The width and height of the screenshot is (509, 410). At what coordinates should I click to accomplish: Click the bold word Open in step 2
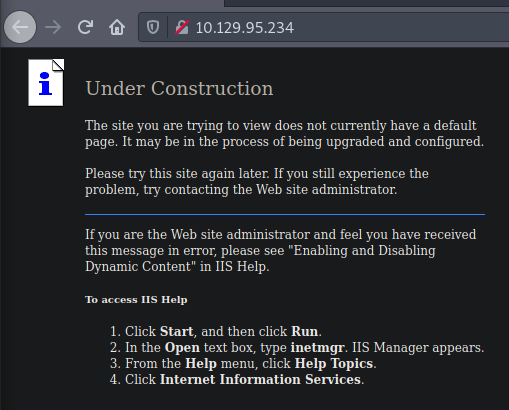point(182,348)
